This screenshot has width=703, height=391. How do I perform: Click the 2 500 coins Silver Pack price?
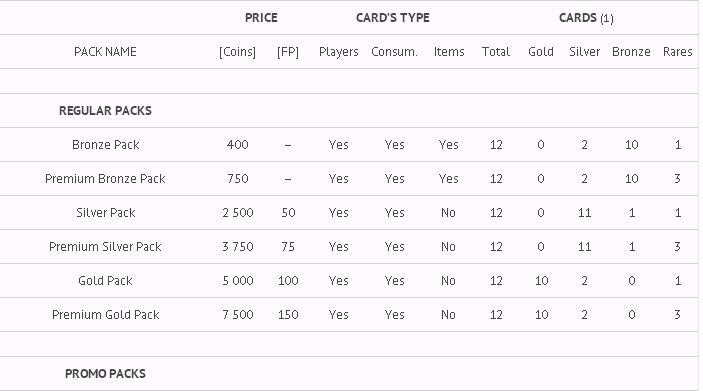tap(238, 213)
